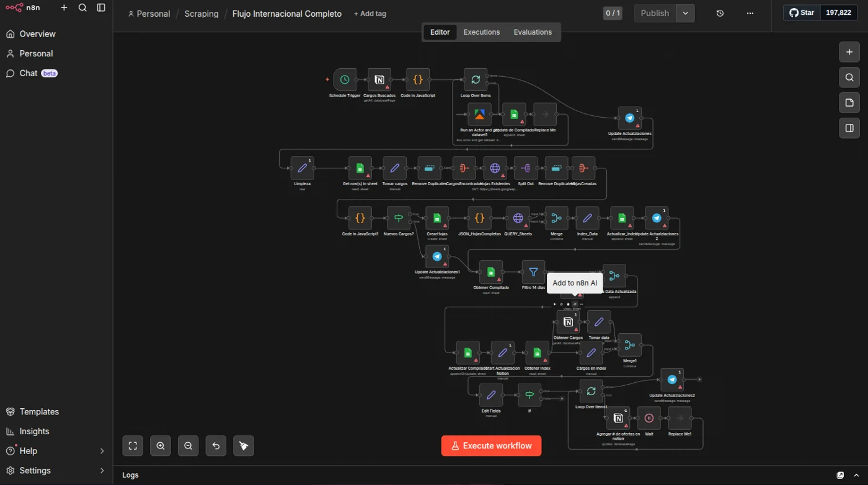
Task: Toggle the right focus panel
Action: [x=849, y=128]
